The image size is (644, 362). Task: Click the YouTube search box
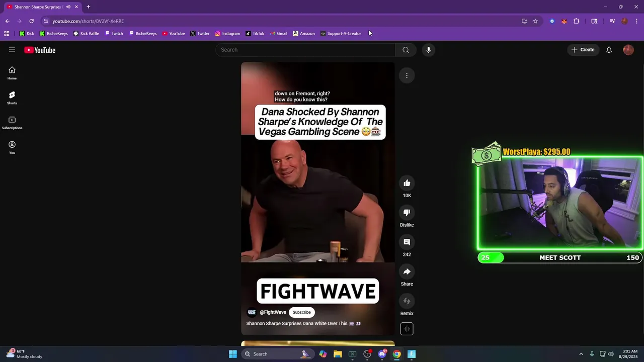pos(305,50)
